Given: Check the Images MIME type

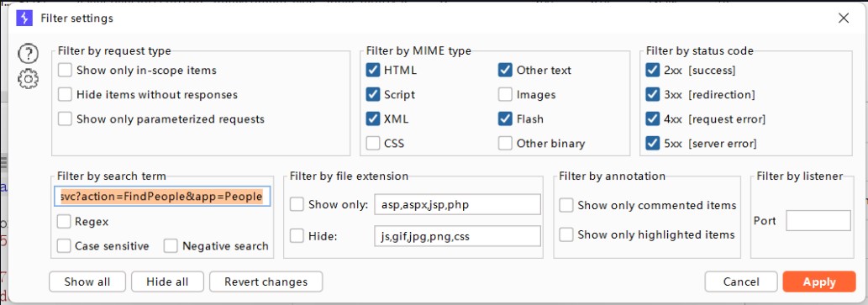Looking at the screenshot, I should 505,95.
